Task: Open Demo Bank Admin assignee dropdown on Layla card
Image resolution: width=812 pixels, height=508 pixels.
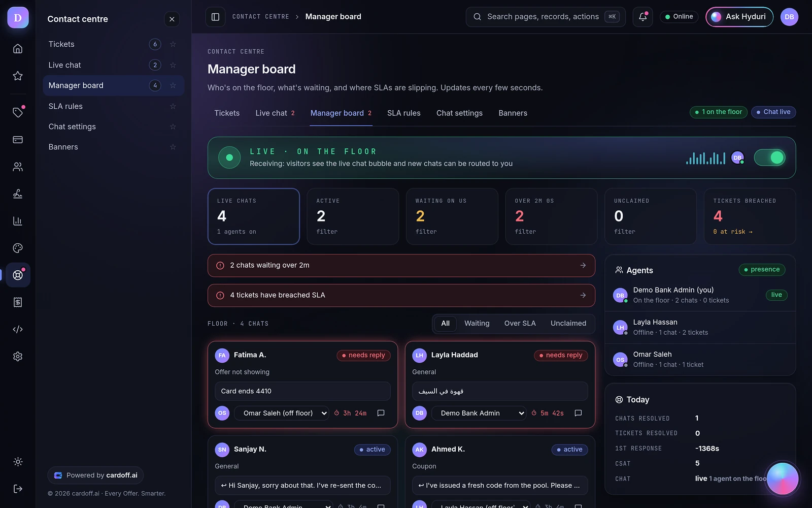Action: (479, 413)
